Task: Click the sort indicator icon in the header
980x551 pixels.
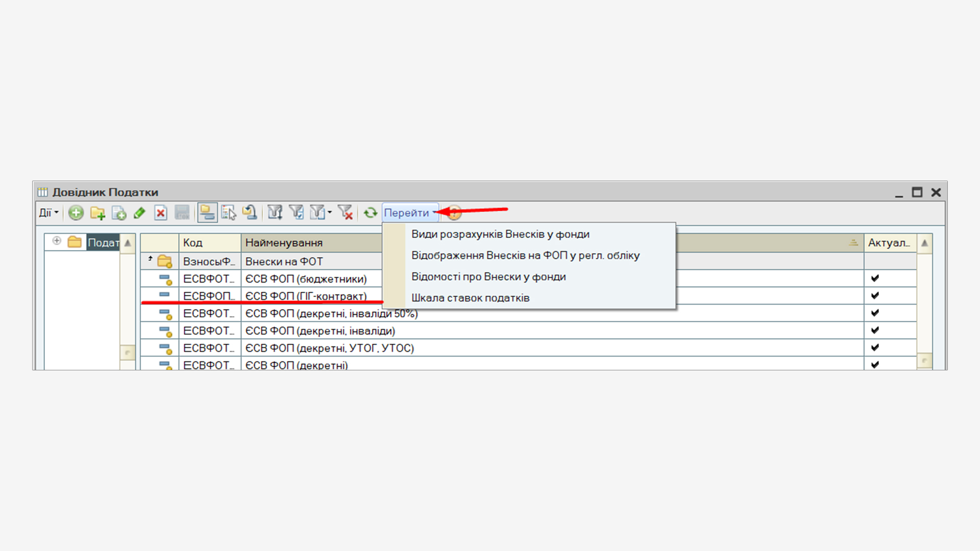Action: pyautogui.click(x=853, y=243)
